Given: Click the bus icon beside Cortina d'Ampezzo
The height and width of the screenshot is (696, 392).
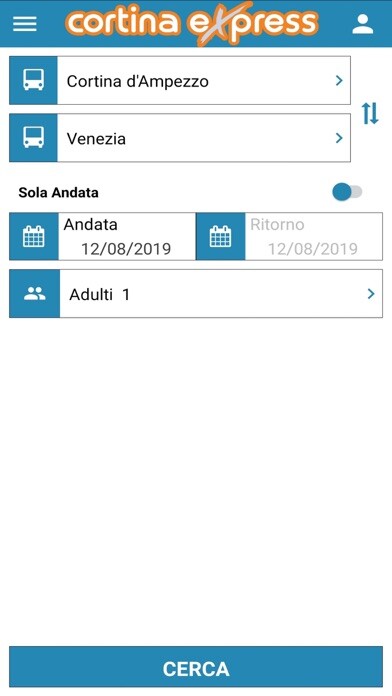Looking at the screenshot, I should coord(33,80).
